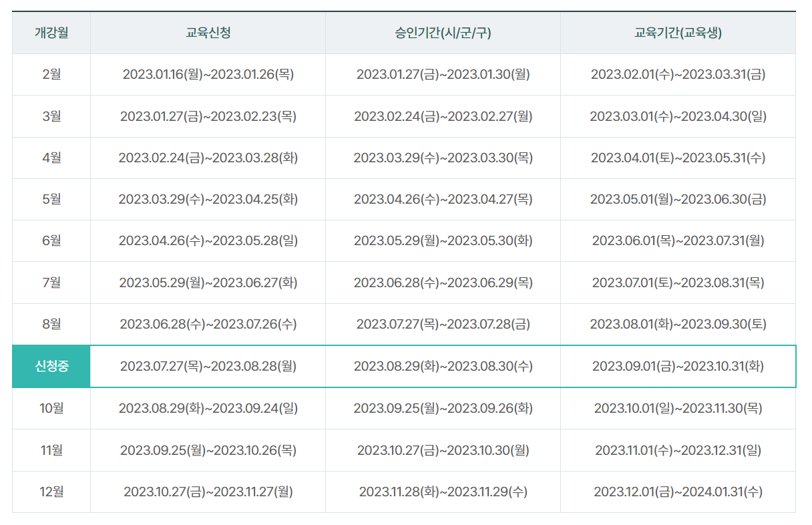Click 2023.09.25(월)~2023.10.26(목) application period

[208, 450]
